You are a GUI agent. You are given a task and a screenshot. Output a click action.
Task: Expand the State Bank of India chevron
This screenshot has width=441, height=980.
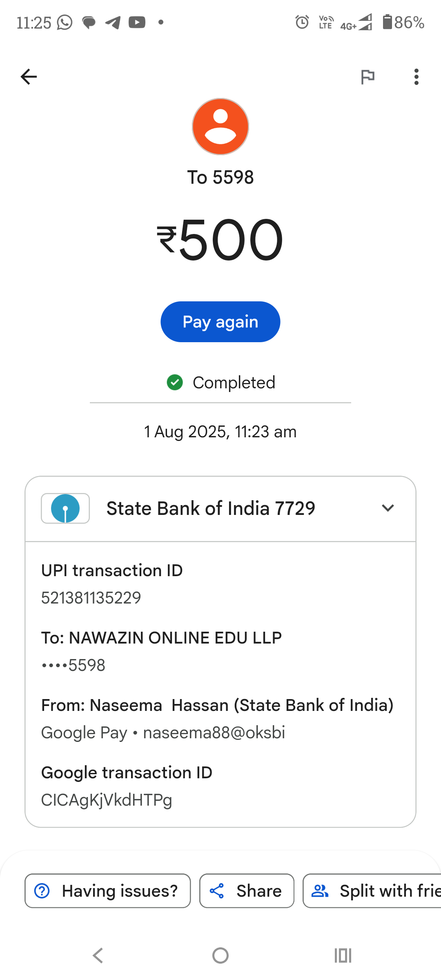(x=388, y=508)
